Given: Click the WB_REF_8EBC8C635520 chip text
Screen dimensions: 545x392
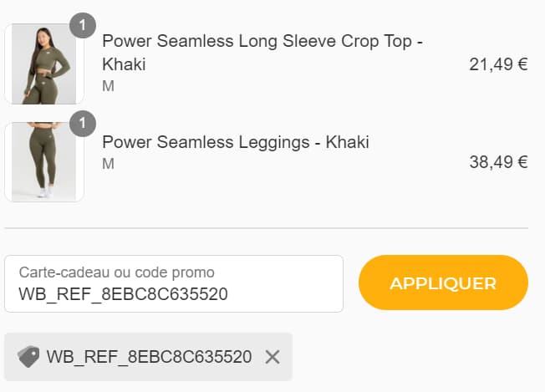Looking at the screenshot, I should click(149, 357).
